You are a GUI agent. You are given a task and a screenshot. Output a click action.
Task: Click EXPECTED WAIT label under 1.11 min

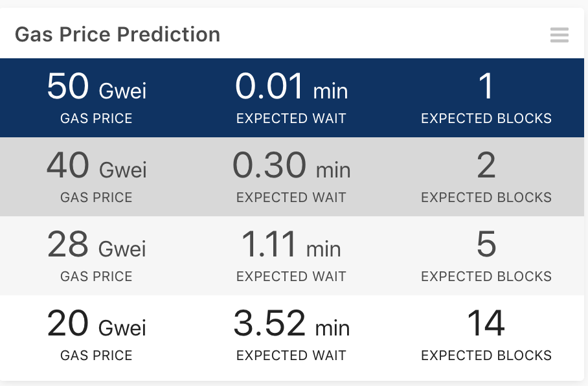click(291, 277)
